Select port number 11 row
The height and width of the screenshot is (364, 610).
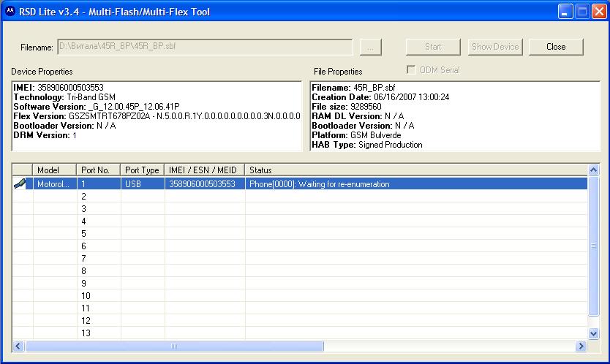pyautogui.click(x=300, y=308)
